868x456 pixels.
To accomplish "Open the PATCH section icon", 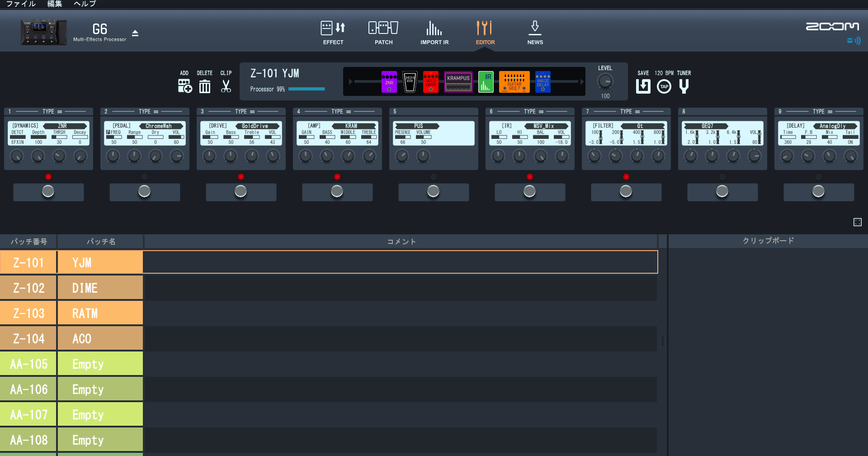I will [383, 28].
